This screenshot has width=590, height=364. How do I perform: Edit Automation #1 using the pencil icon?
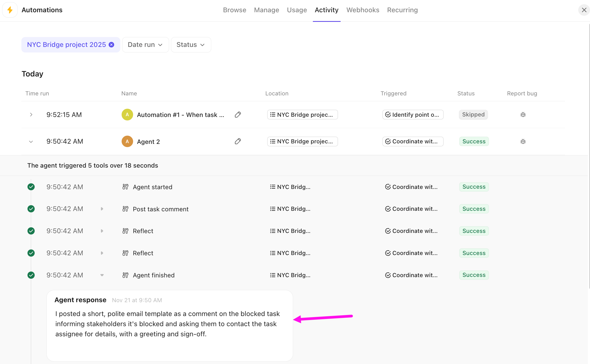click(238, 115)
